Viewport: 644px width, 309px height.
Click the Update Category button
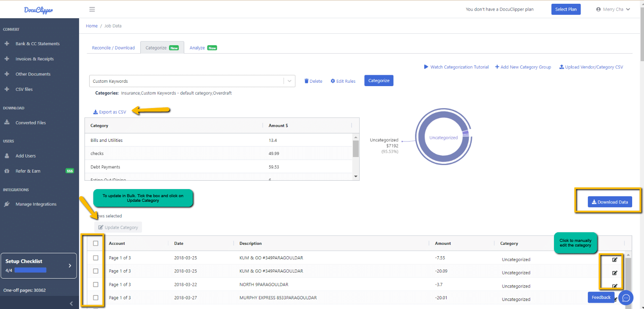click(x=118, y=227)
